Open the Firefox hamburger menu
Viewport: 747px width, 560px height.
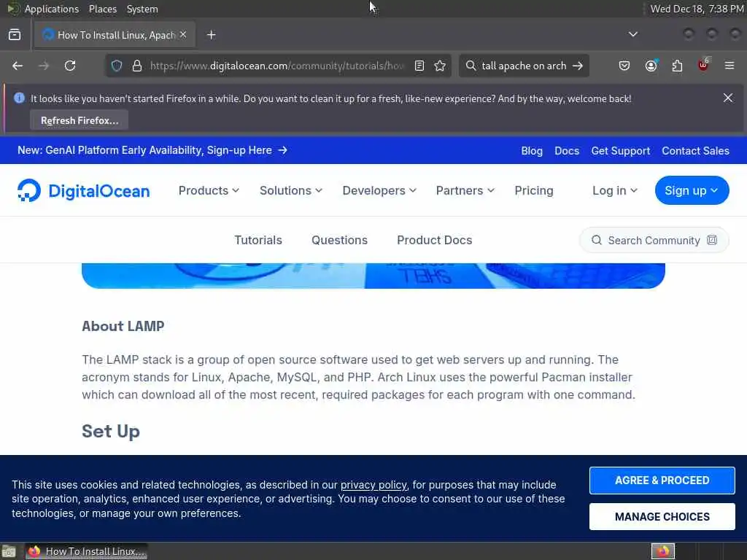click(729, 66)
